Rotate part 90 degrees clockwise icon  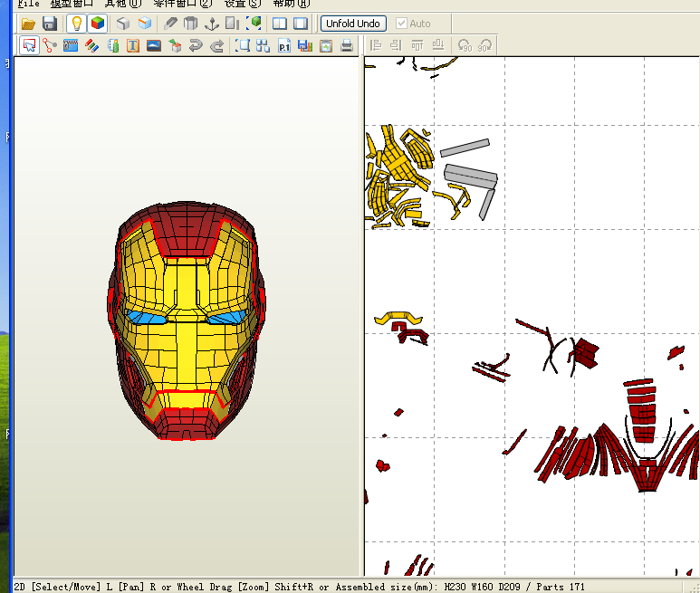tap(484, 45)
